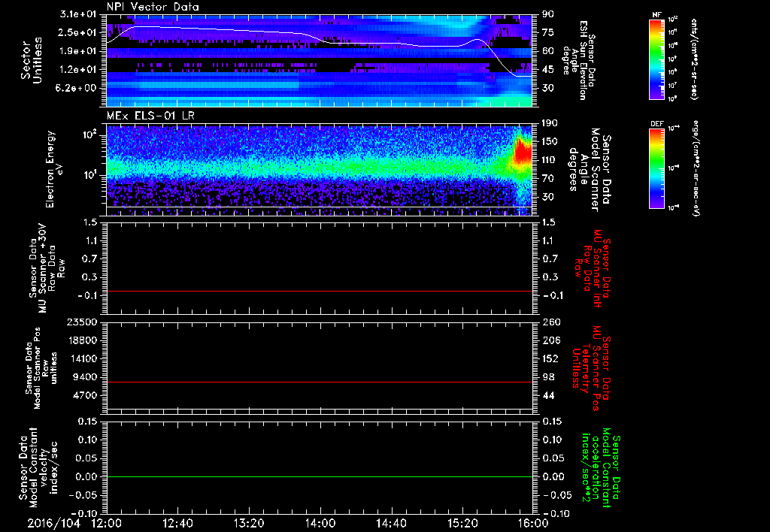The image size is (770, 532).
Task: Click the '2.5e+01' sector tick label
Action: point(78,32)
